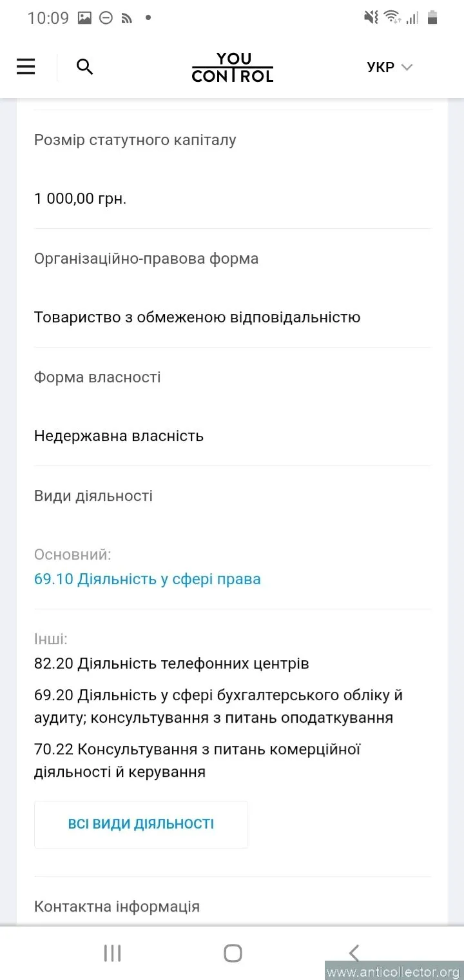This screenshot has height=980, width=464.
Task: Tap the Wi-Fi status icon
Action: [x=391, y=17]
